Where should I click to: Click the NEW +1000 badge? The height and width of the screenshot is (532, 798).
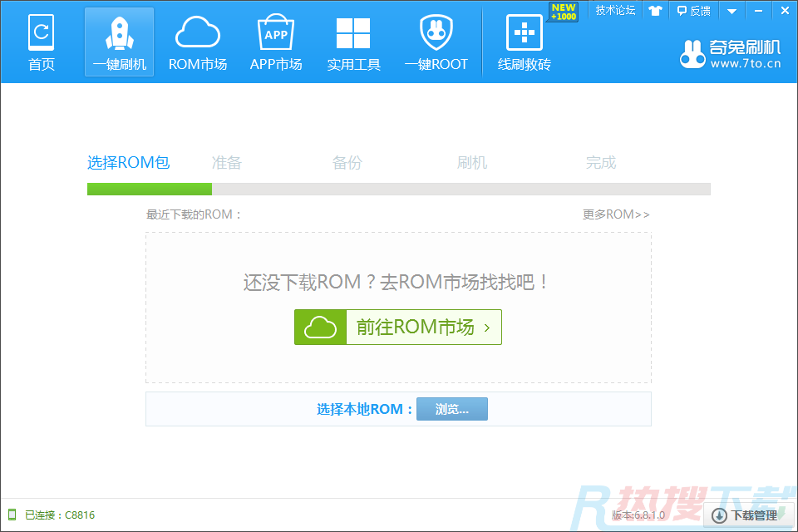click(564, 12)
